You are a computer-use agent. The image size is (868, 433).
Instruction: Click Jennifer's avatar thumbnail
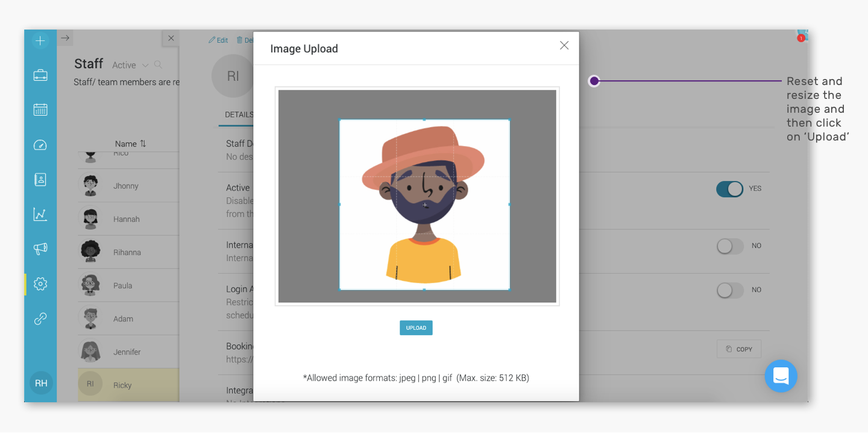90,351
